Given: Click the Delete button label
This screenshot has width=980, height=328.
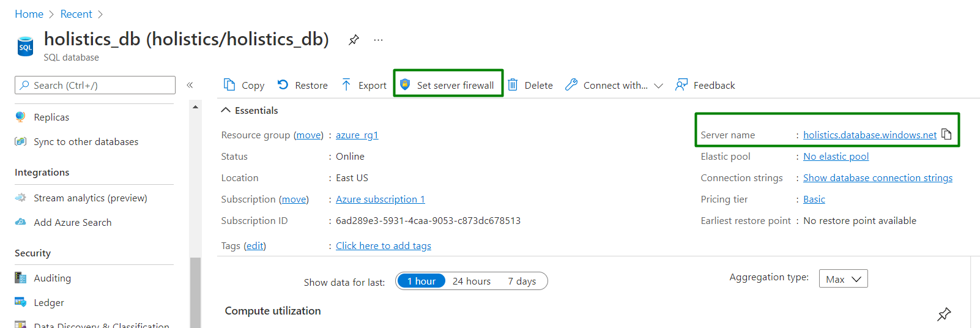Looking at the screenshot, I should pos(539,85).
